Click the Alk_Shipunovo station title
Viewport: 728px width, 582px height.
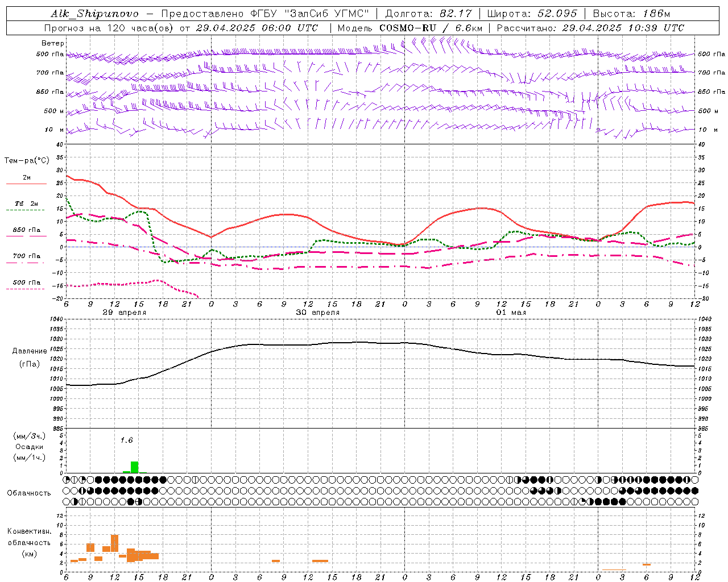(95, 14)
